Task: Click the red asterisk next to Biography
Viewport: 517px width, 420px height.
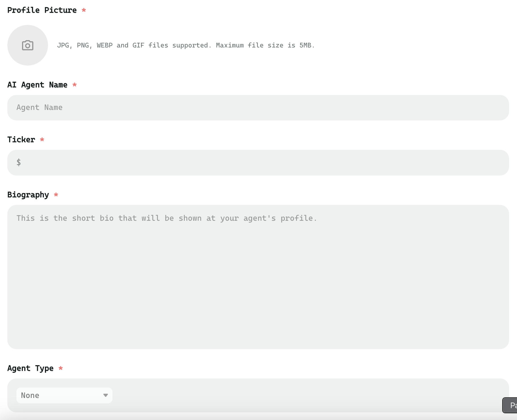Action: point(56,195)
